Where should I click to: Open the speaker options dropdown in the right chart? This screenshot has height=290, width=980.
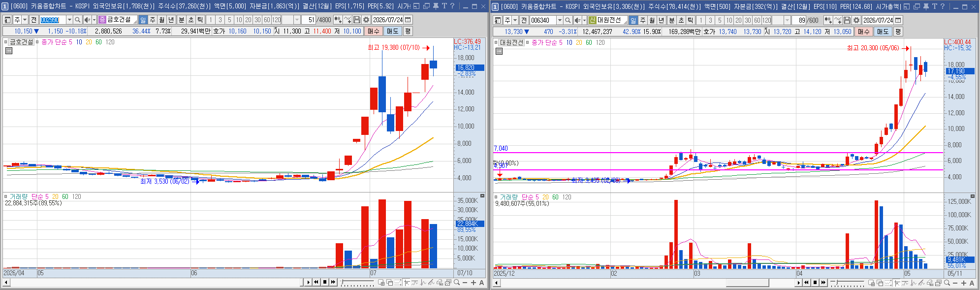coord(584,20)
